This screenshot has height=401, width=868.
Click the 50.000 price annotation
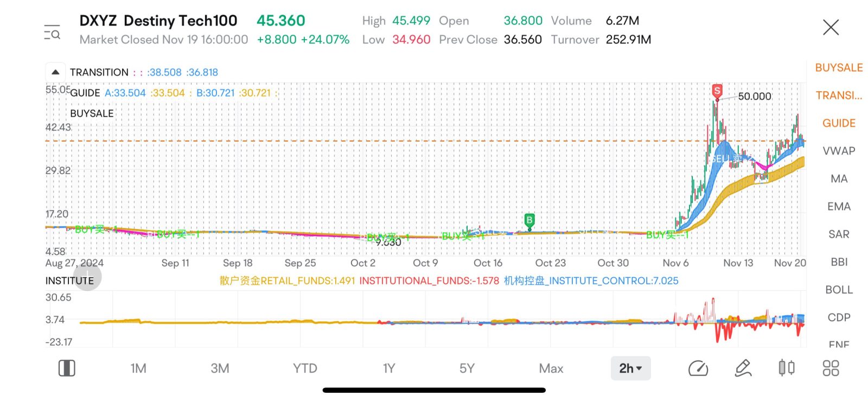pyautogui.click(x=755, y=96)
